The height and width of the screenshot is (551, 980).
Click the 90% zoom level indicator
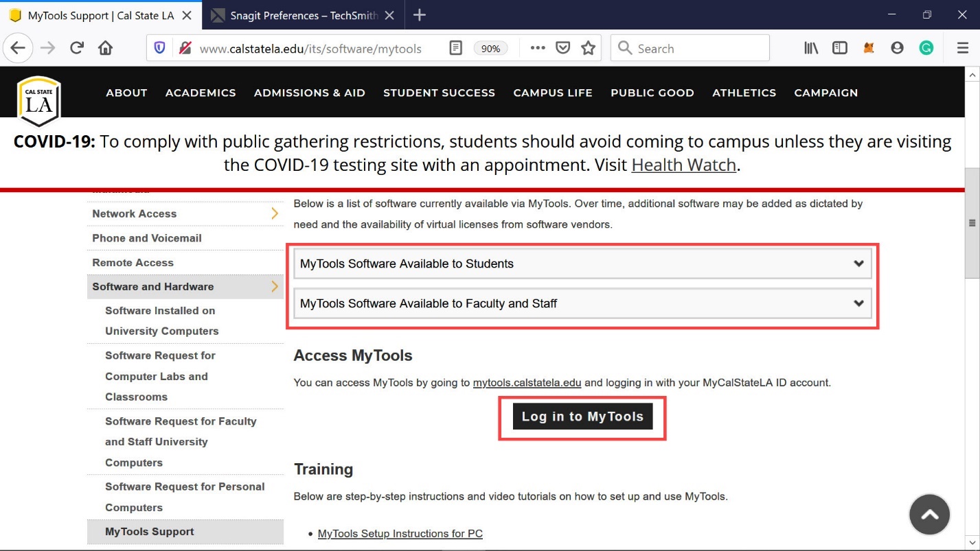coord(490,49)
